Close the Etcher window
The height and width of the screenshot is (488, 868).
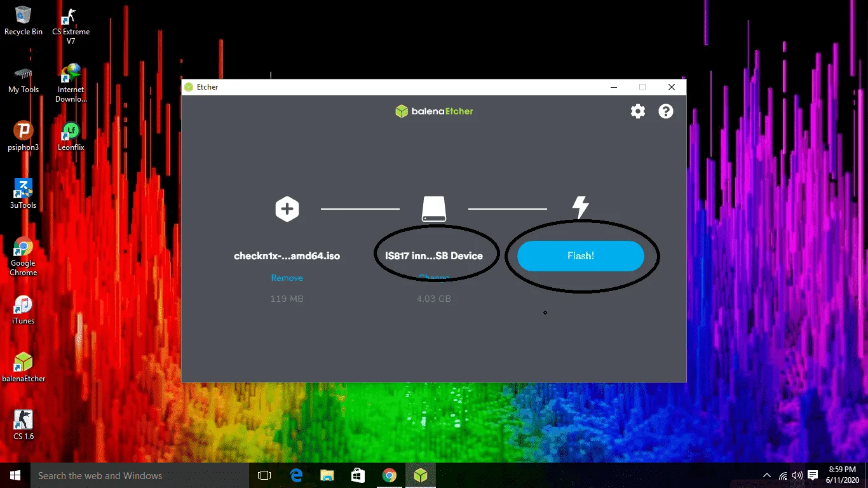point(672,87)
